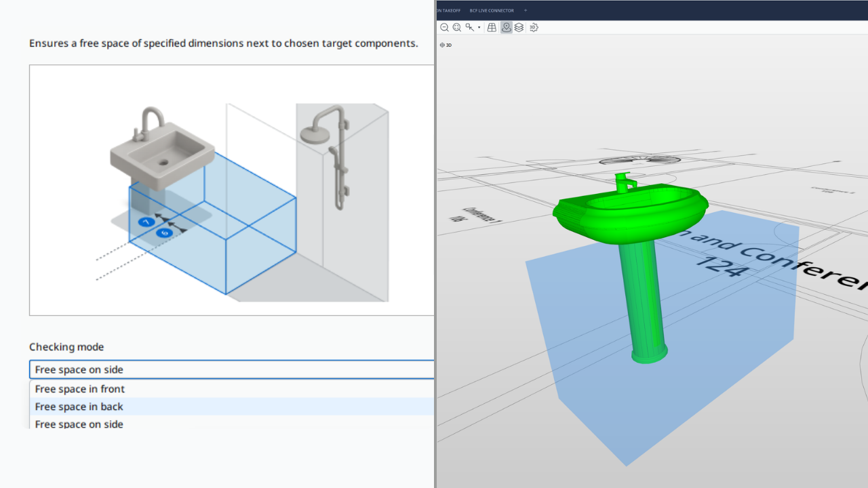Switch to the Takeoff tab
Image resolution: width=868 pixels, height=488 pixels.
449,11
